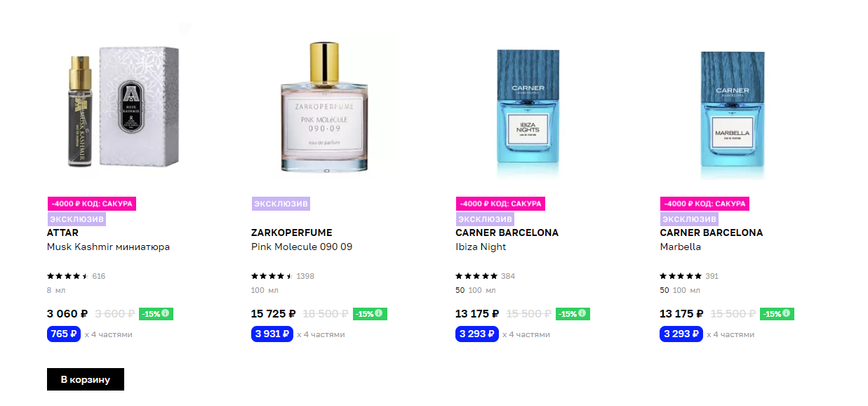Screen dimensions: 868x406
Task: Click info icon on Marbella -15% badge
Action: point(787,314)
